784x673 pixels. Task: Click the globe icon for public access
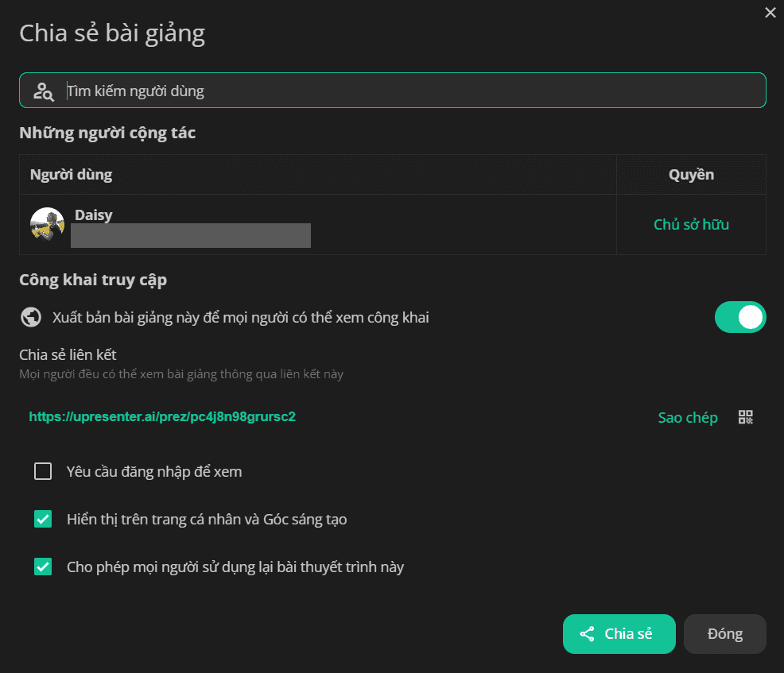(x=31, y=317)
